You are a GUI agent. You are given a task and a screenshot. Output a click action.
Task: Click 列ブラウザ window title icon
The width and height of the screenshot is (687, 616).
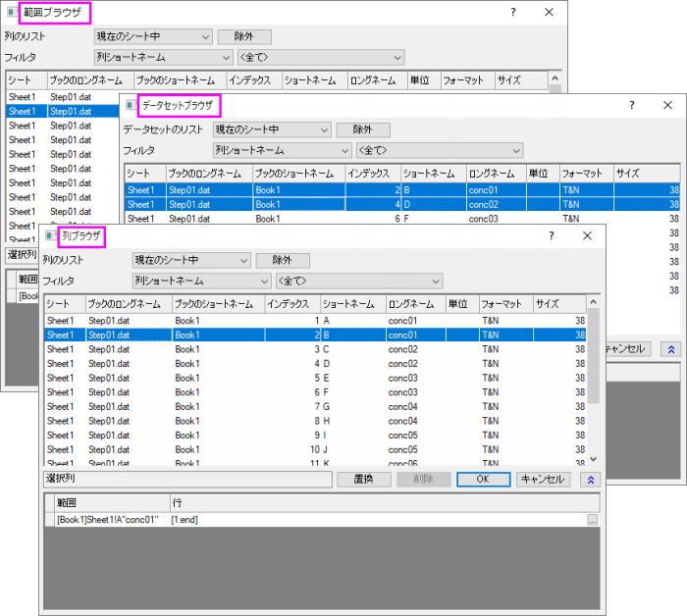pyautogui.click(x=51, y=236)
